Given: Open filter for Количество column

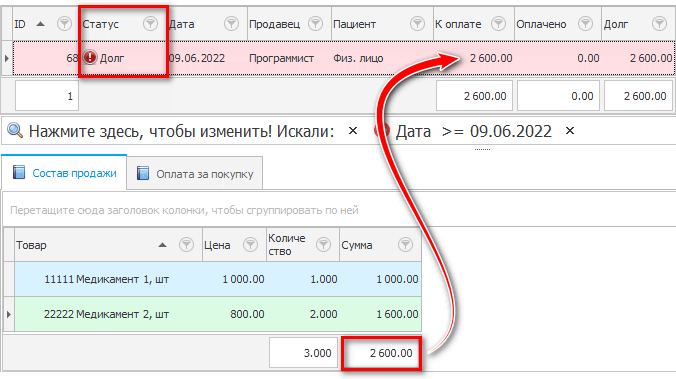Looking at the screenshot, I should coord(323,244).
